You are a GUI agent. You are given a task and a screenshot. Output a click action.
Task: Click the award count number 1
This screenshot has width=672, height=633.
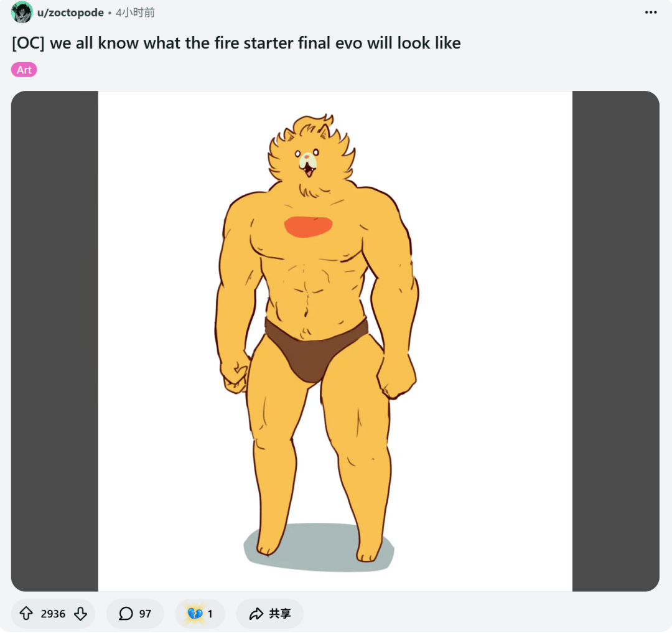210,614
